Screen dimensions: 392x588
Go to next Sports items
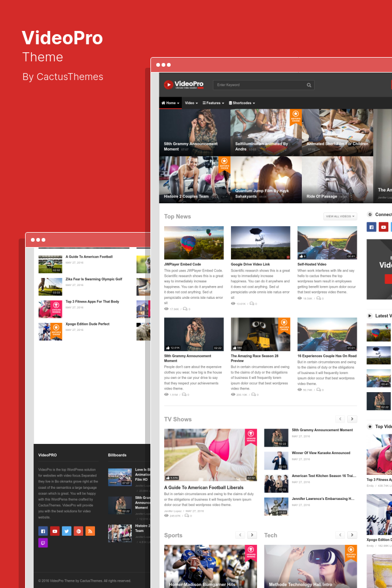(252, 535)
